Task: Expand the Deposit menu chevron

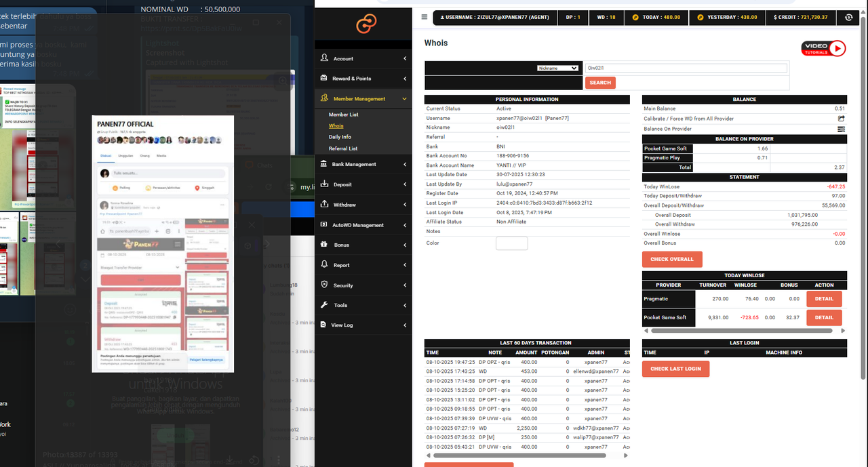Action: (405, 184)
